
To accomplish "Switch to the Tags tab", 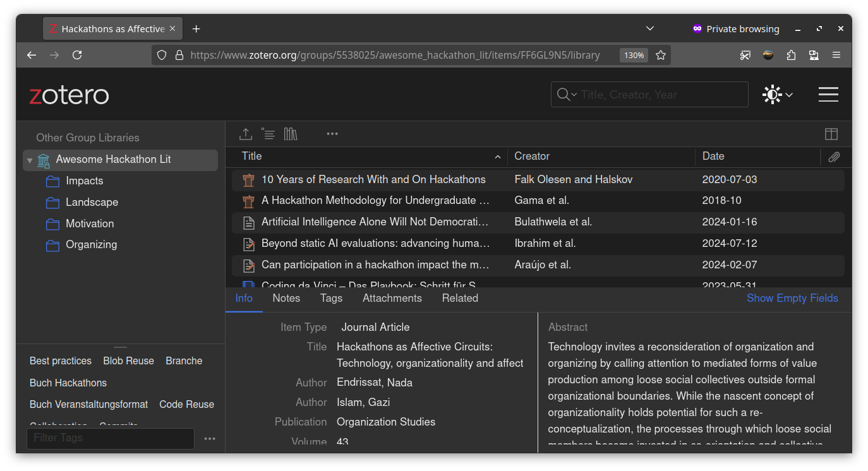I will [x=331, y=298].
